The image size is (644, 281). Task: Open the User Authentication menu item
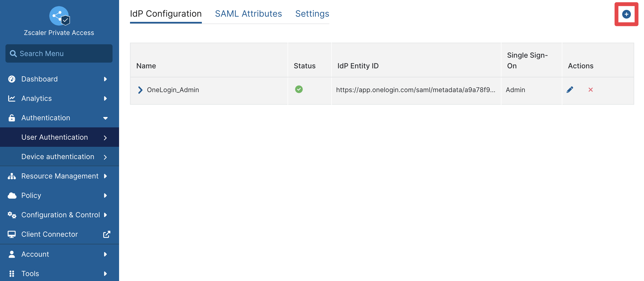[60, 137]
